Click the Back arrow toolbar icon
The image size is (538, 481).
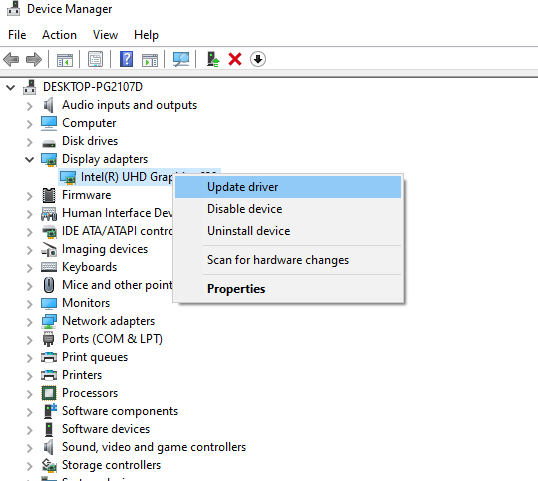[x=11, y=59]
